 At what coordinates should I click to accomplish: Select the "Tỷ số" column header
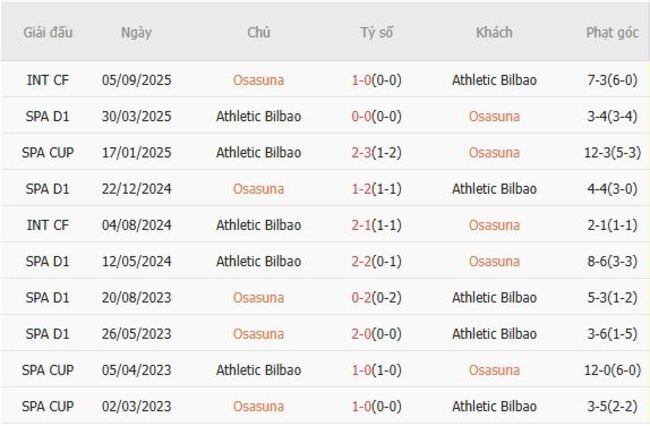coord(377,33)
